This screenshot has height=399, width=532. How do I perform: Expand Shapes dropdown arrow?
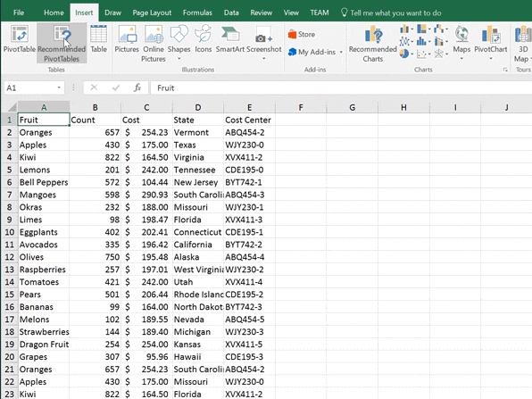click(179, 59)
